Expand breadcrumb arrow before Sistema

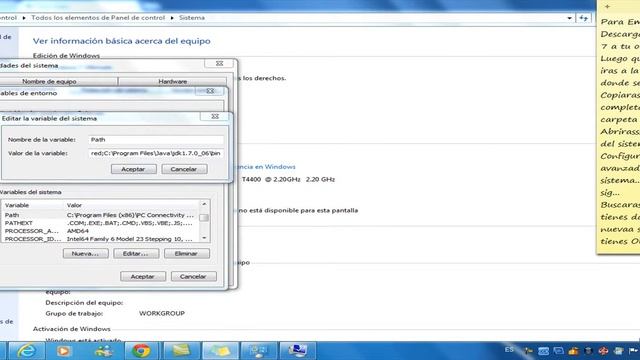click(x=172, y=18)
